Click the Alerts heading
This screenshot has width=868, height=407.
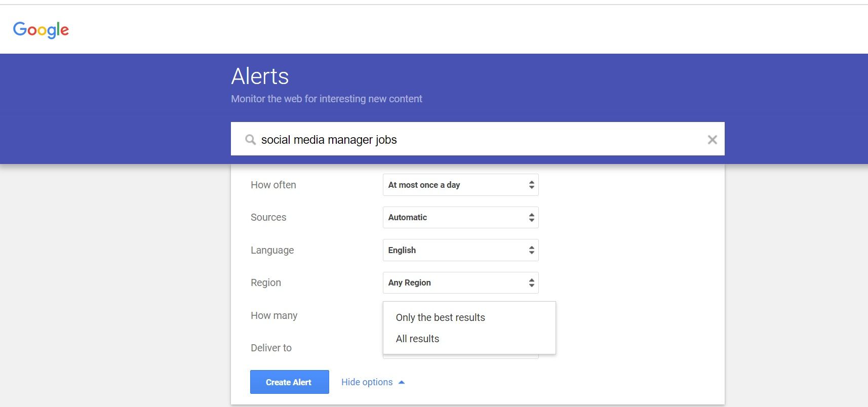(x=260, y=76)
